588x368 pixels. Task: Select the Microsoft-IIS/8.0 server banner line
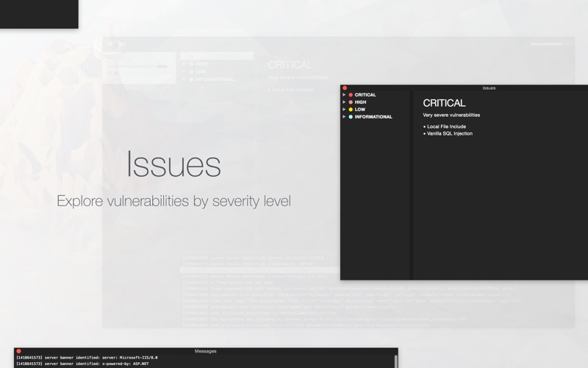[x=87, y=358]
